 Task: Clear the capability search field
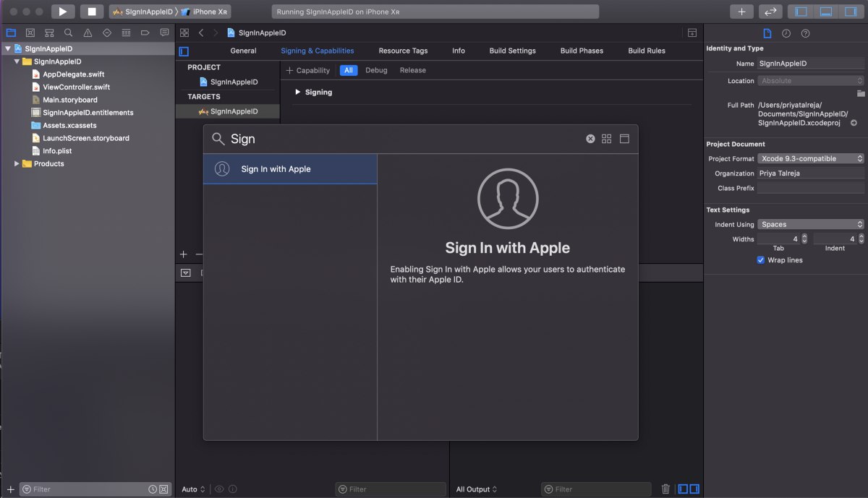tap(590, 139)
